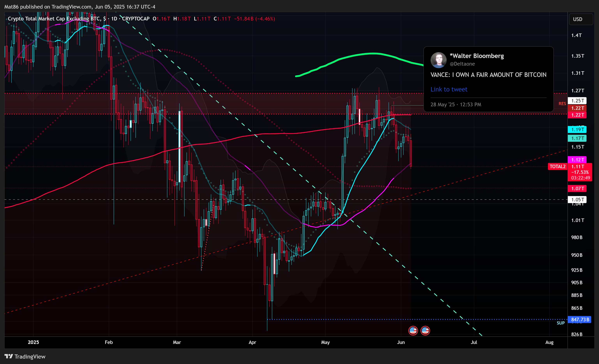Click Walter Bloomberg's avatar on the tweet card
Viewport: 599px width, 364px height.
tap(438, 60)
